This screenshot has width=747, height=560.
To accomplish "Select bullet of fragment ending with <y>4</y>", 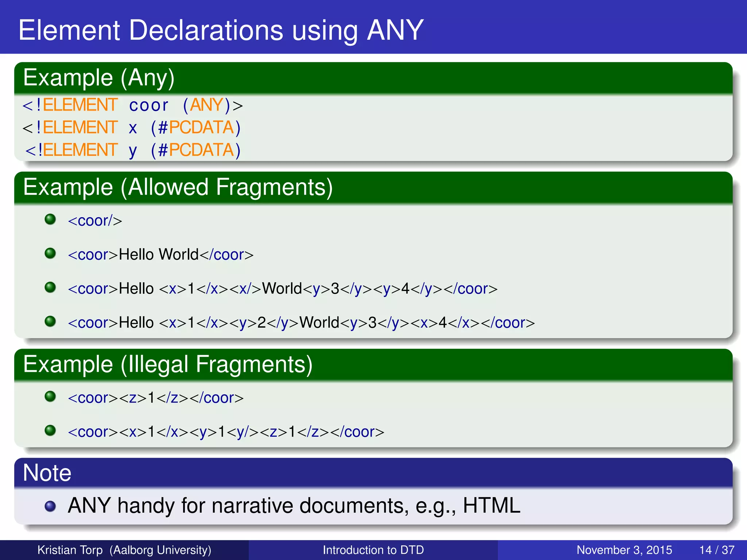I will pos(50,287).
